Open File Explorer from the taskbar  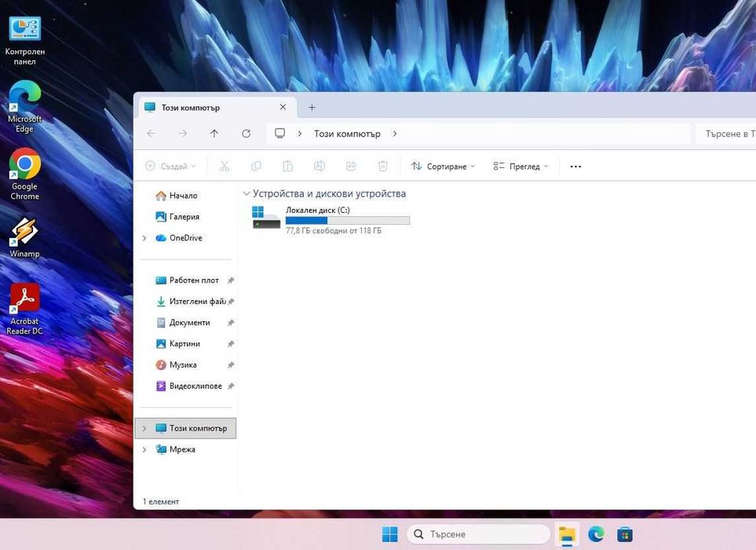pyautogui.click(x=567, y=534)
